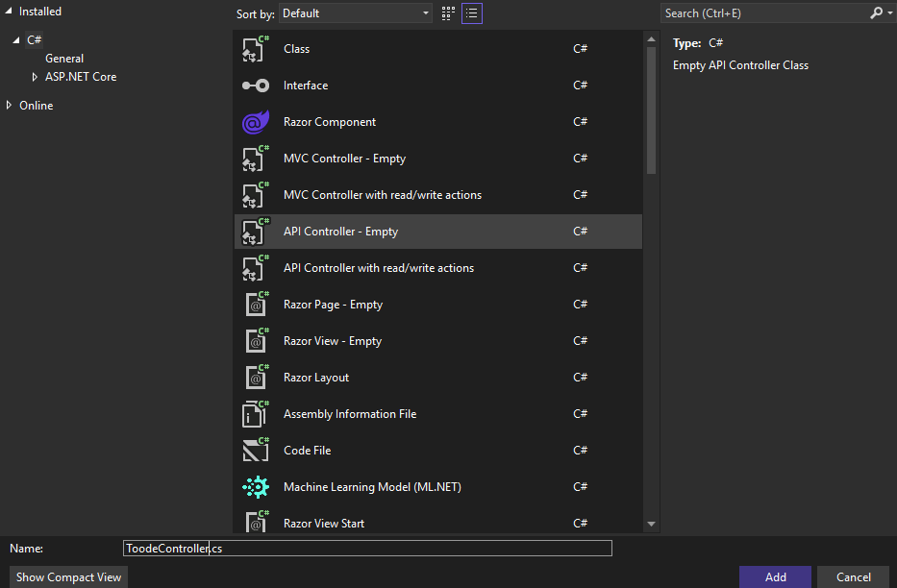Switch to small icons grid view
897x588 pixels.
[448, 13]
